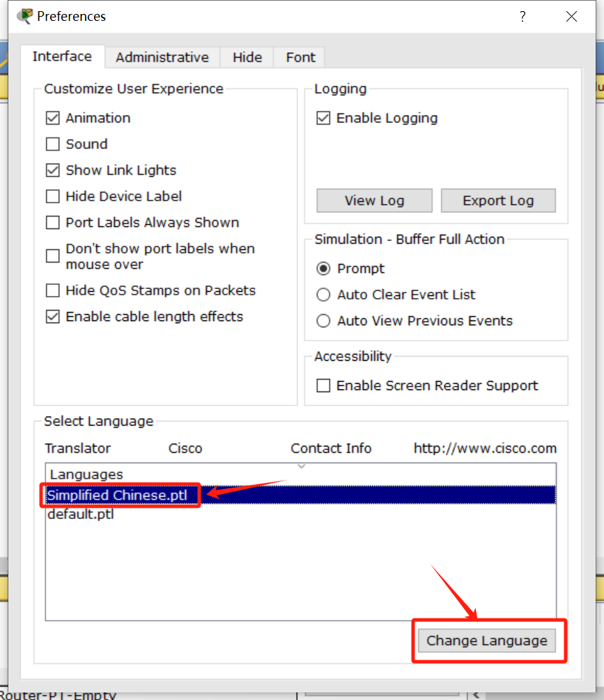The height and width of the screenshot is (700, 604).
Task: Enable Port Labels Always Shown
Action: [x=53, y=222]
